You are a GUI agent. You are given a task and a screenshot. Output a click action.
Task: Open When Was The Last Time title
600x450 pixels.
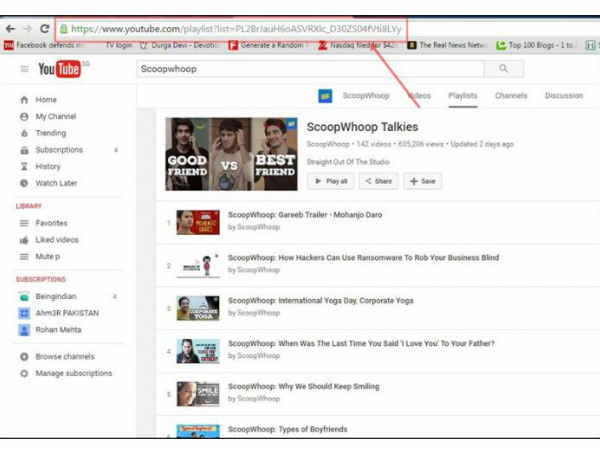pos(361,344)
